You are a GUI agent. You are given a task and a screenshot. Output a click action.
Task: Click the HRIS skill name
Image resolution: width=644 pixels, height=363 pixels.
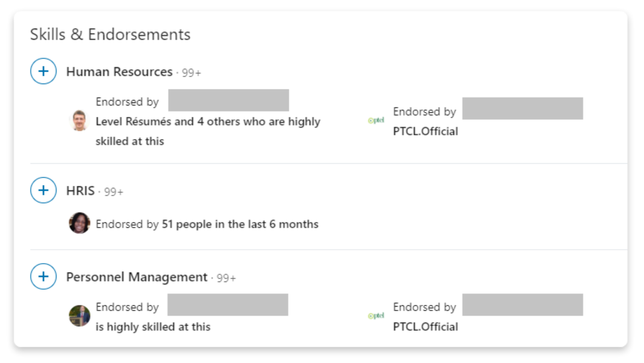pyautogui.click(x=80, y=191)
